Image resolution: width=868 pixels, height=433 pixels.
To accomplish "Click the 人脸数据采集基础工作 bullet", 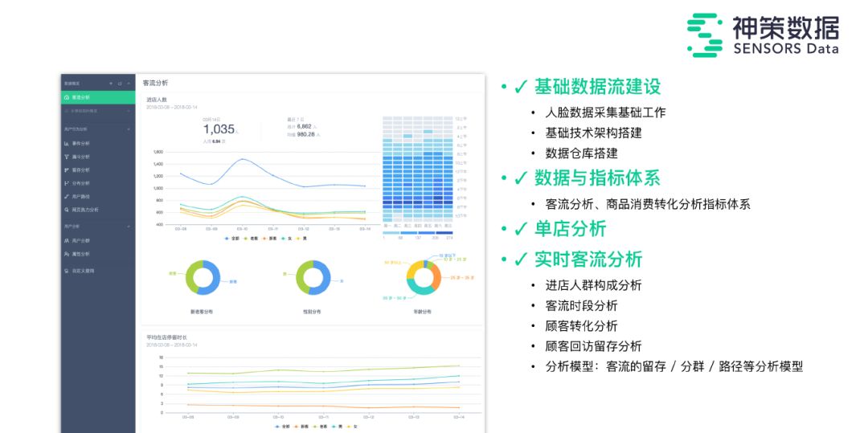I will coord(606,112).
